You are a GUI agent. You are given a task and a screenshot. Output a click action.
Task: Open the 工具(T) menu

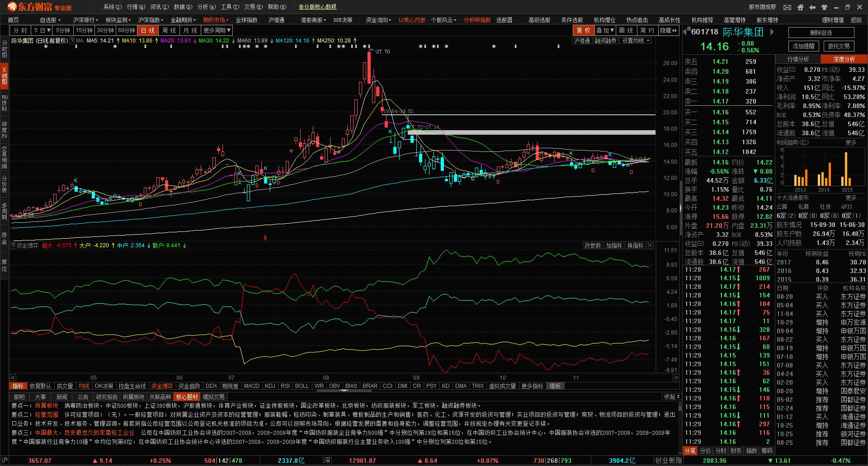[230, 7]
